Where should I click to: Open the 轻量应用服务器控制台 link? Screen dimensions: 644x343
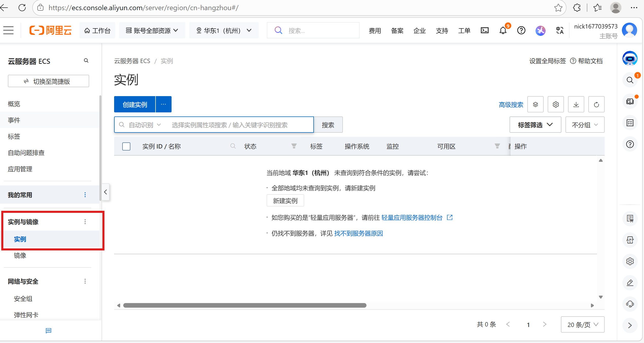(x=412, y=218)
